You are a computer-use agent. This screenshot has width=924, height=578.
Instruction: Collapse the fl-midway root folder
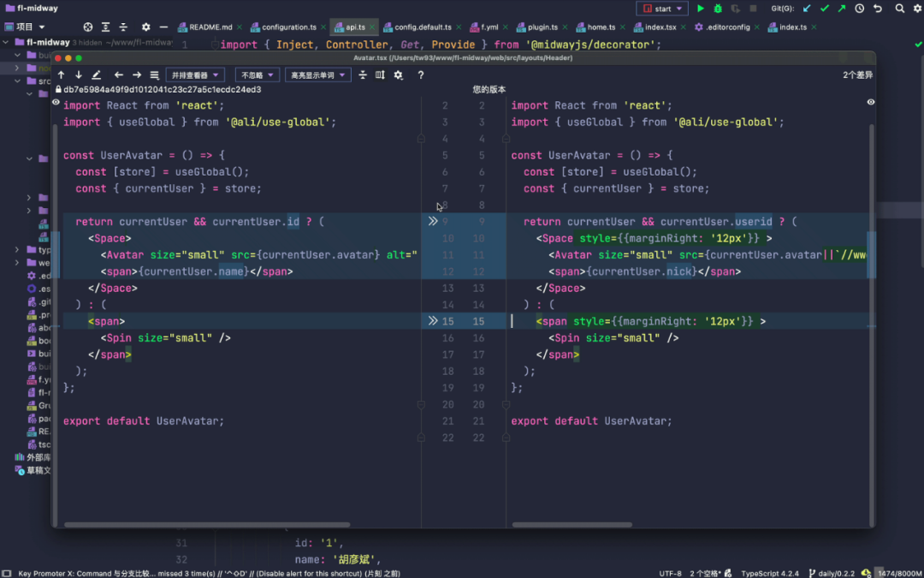[6, 43]
